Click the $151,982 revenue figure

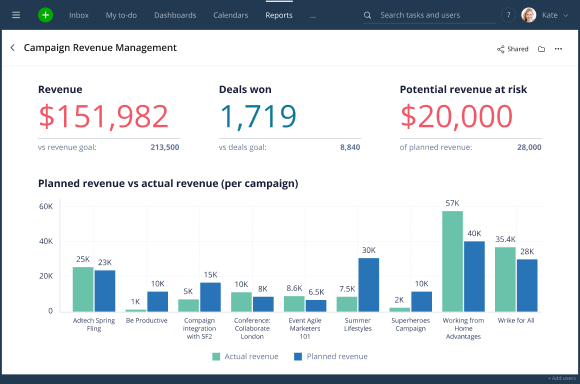pos(104,116)
